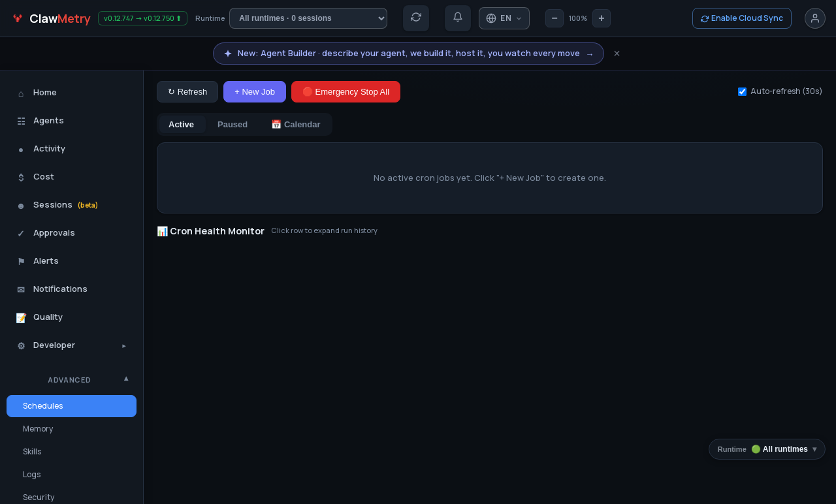Click the Sessions beta label
This screenshot has width=836, height=504.
[x=88, y=205]
